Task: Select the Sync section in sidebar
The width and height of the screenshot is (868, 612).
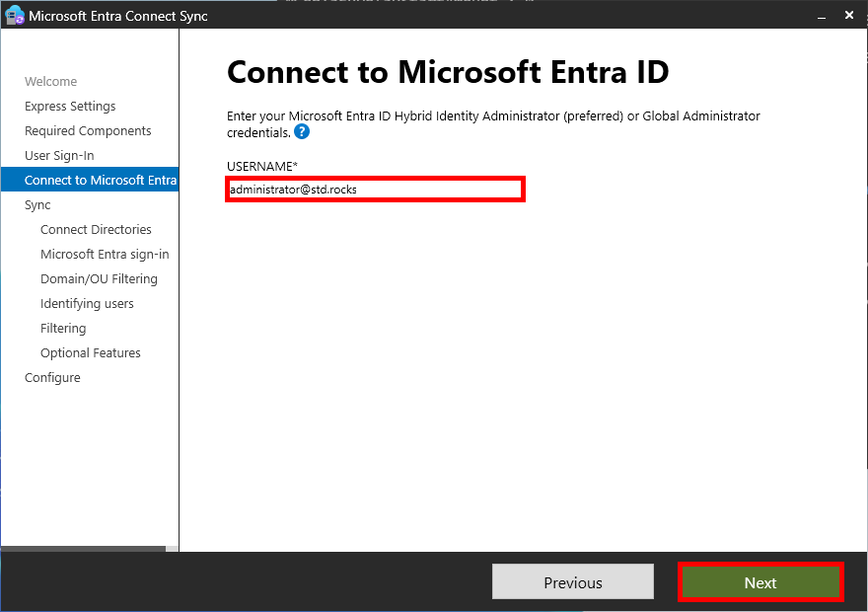Action: point(36,204)
